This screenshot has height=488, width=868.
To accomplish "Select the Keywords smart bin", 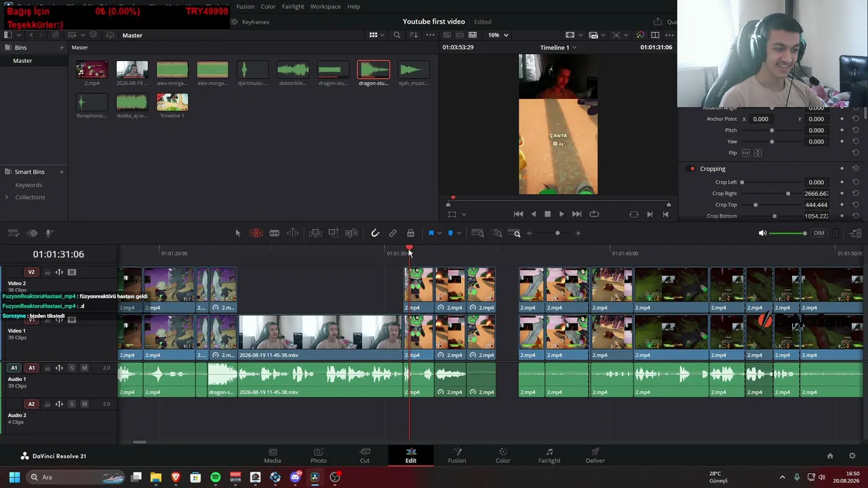I will pyautogui.click(x=28, y=185).
